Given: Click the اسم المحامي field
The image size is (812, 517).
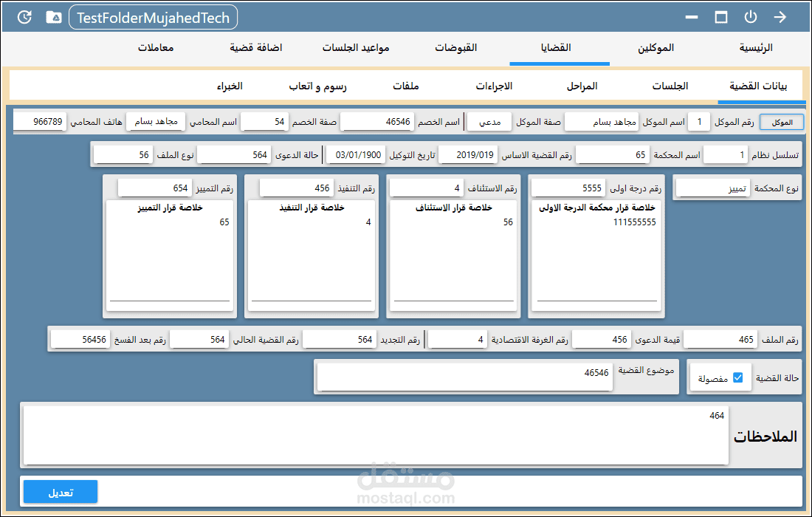Looking at the screenshot, I should (156, 122).
